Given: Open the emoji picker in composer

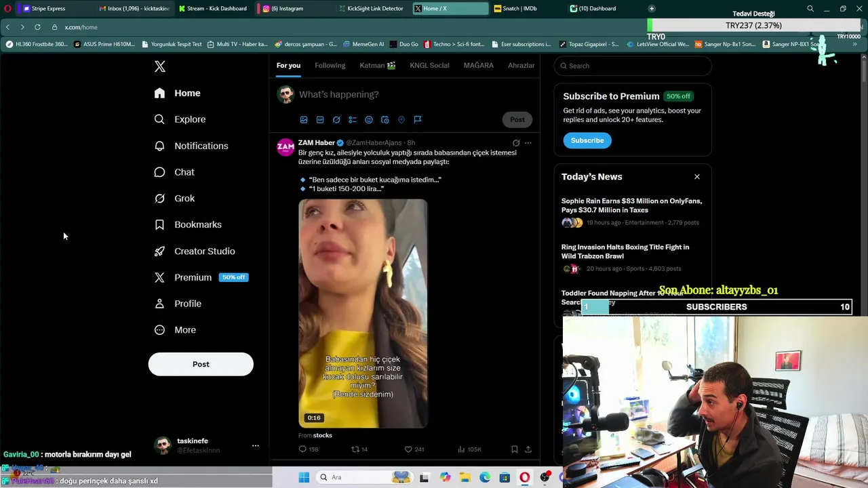Looking at the screenshot, I should click(369, 119).
